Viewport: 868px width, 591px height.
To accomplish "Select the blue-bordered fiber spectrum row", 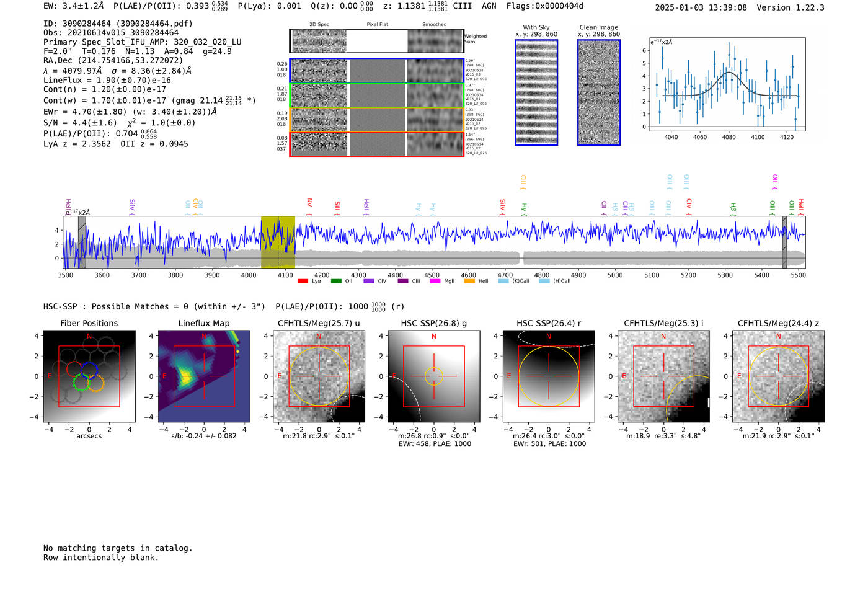I will point(376,71).
